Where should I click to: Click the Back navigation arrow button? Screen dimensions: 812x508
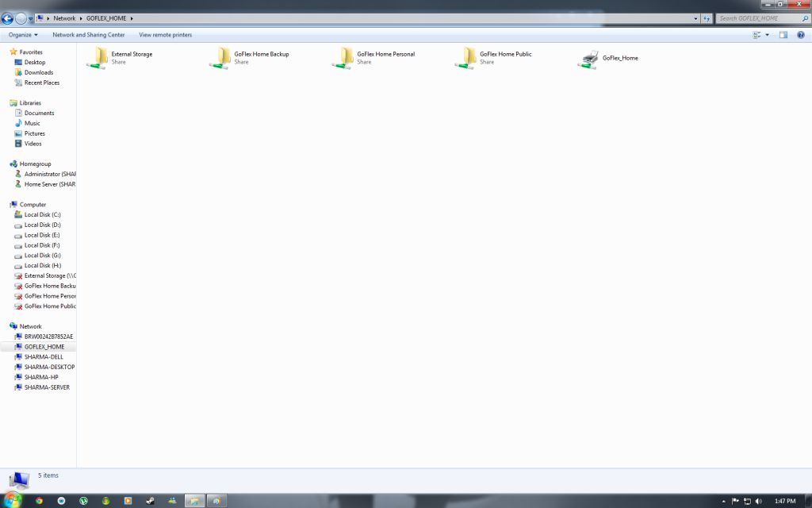pyautogui.click(x=7, y=18)
